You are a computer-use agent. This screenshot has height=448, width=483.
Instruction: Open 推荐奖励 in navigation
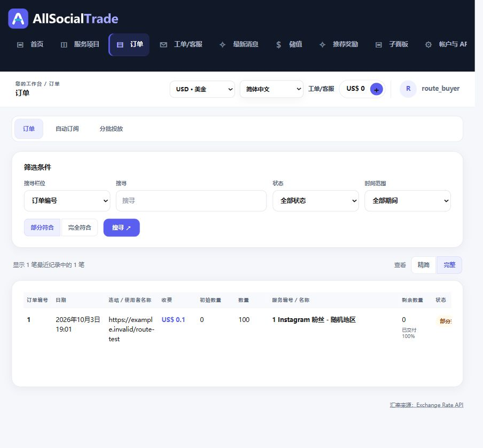click(339, 45)
